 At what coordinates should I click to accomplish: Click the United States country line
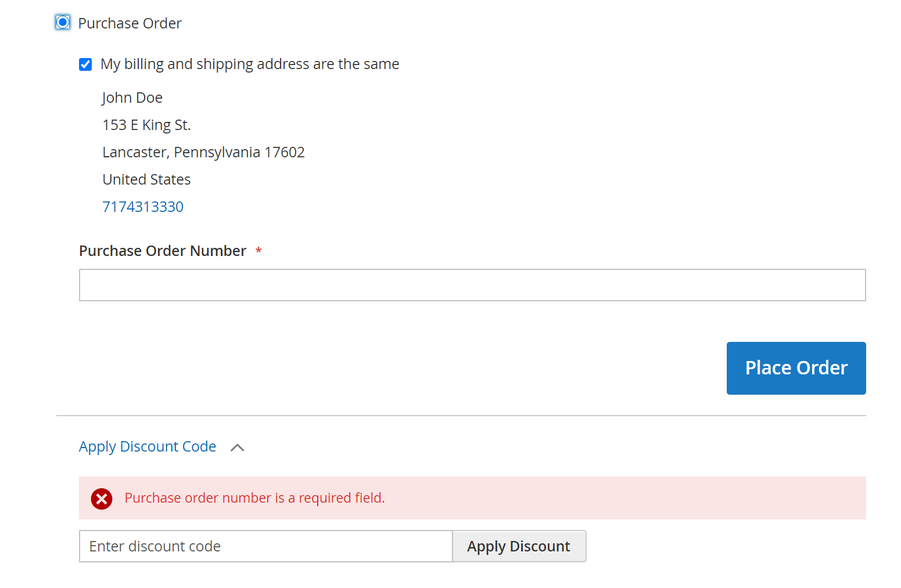146,179
